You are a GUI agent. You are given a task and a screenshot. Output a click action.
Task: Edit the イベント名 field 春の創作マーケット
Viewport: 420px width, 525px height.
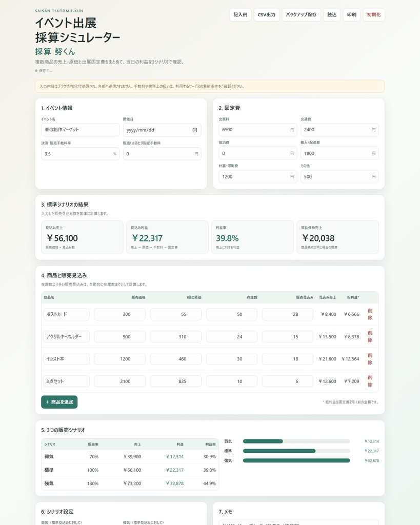click(81, 130)
